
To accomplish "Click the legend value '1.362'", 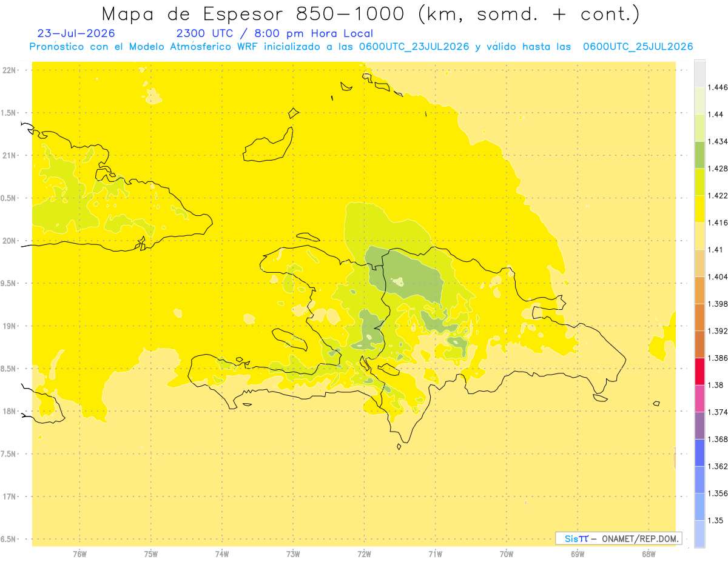I will (x=718, y=467).
